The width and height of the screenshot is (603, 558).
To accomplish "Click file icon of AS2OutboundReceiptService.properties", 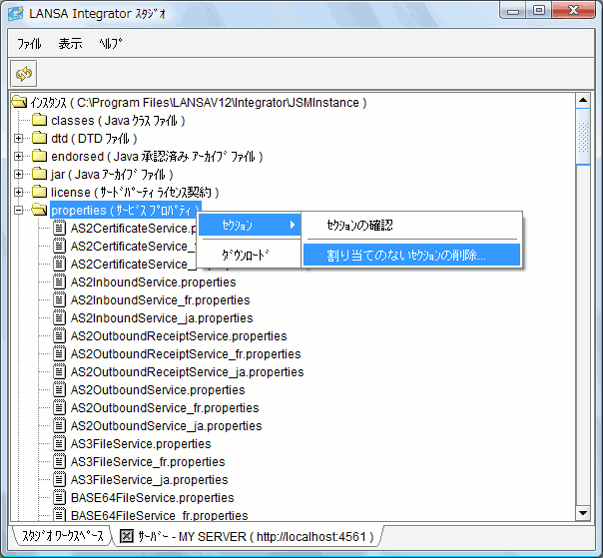I will pos(59,336).
